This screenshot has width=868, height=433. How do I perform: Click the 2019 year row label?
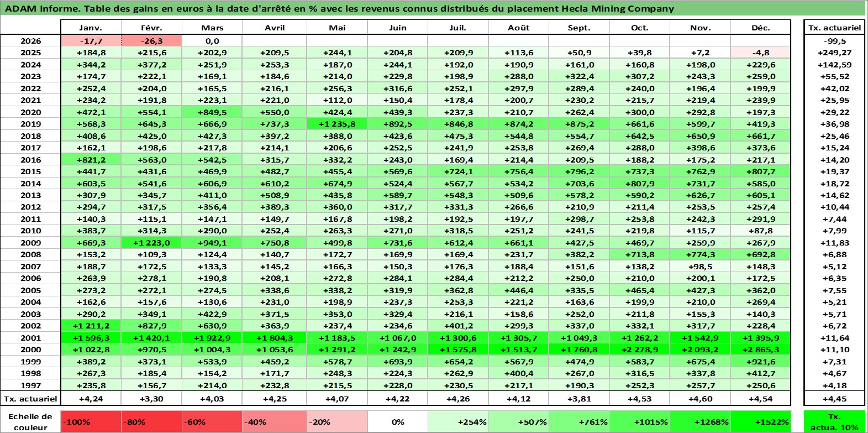[x=30, y=124]
